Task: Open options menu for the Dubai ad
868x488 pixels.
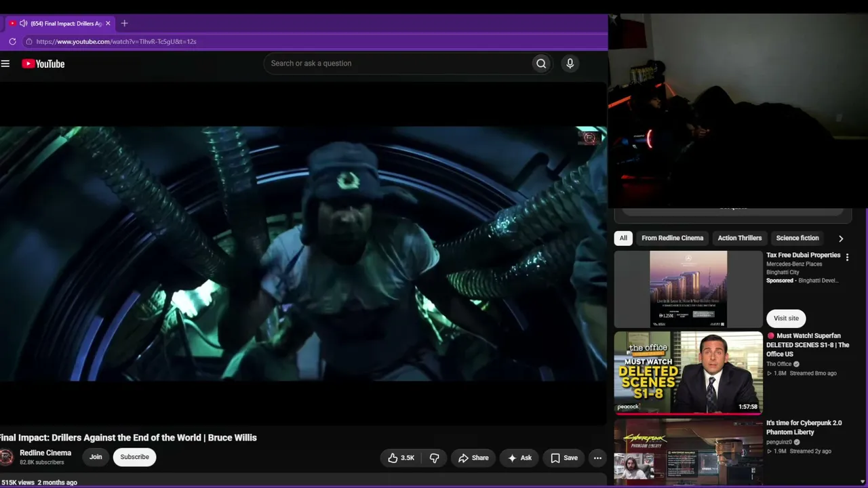Action: 847,258
